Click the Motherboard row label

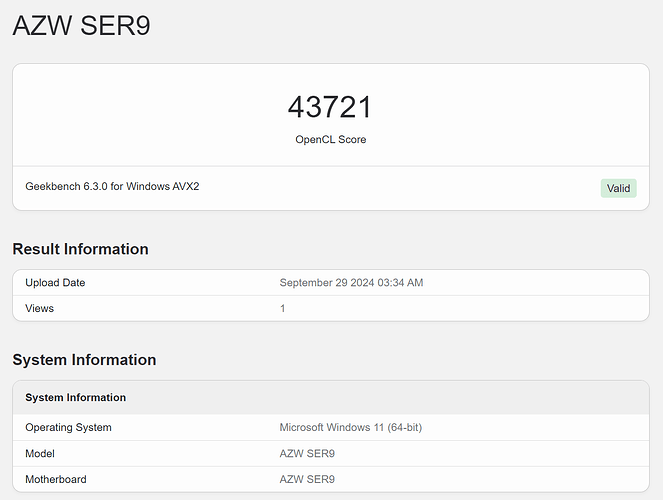click(58, 480)
